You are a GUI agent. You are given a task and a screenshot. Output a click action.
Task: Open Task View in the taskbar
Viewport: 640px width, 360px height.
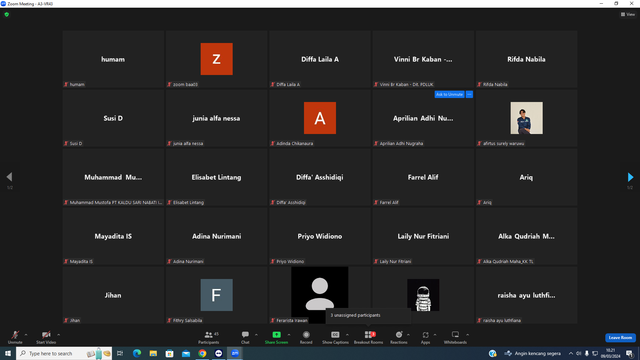[120, 353]
